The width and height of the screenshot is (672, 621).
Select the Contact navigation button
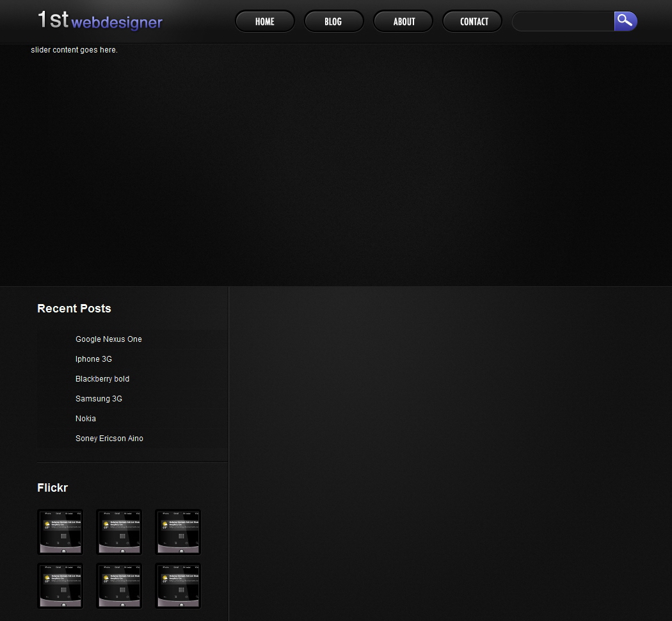pyautogui.click(x=473, y=22)
